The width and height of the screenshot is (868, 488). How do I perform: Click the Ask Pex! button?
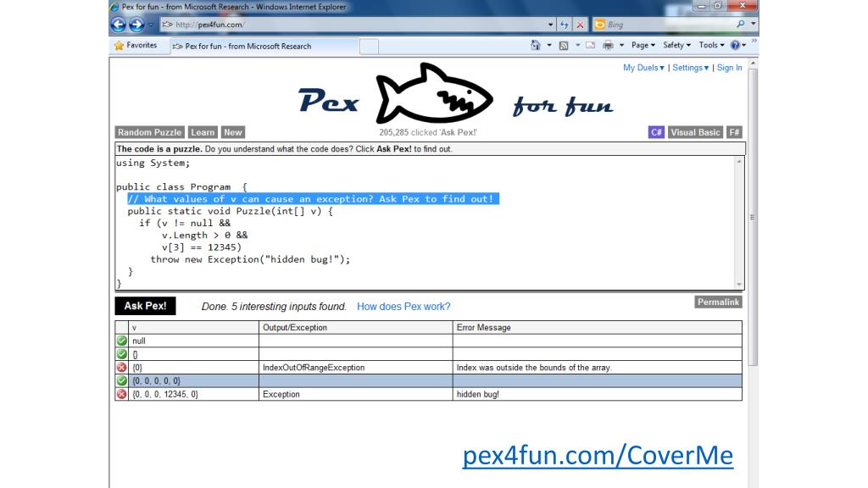tap(145, 306)
